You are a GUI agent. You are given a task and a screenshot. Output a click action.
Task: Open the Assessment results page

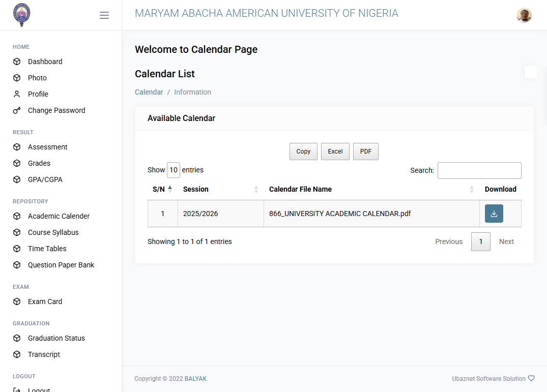coord(47,147)
